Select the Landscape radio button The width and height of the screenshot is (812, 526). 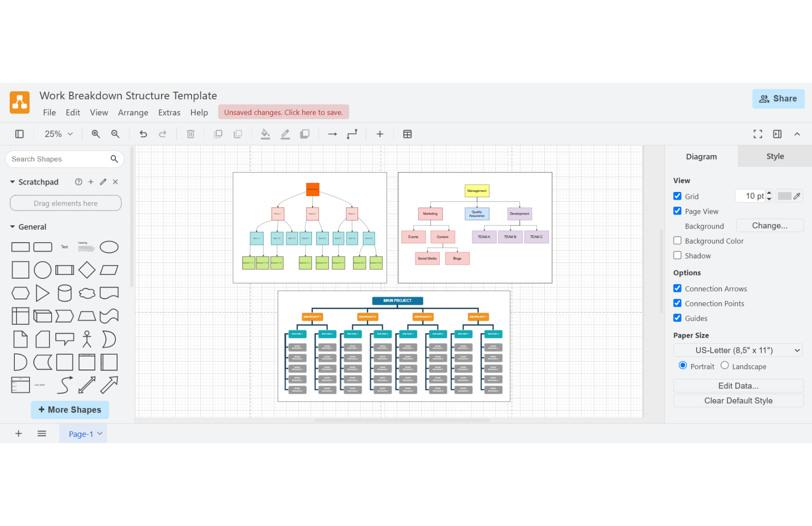(725, 365)
